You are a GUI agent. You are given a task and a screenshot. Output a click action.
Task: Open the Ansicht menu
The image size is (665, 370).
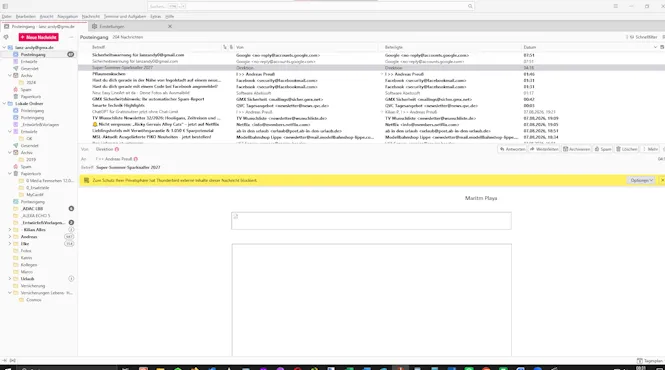pos(46,17)
